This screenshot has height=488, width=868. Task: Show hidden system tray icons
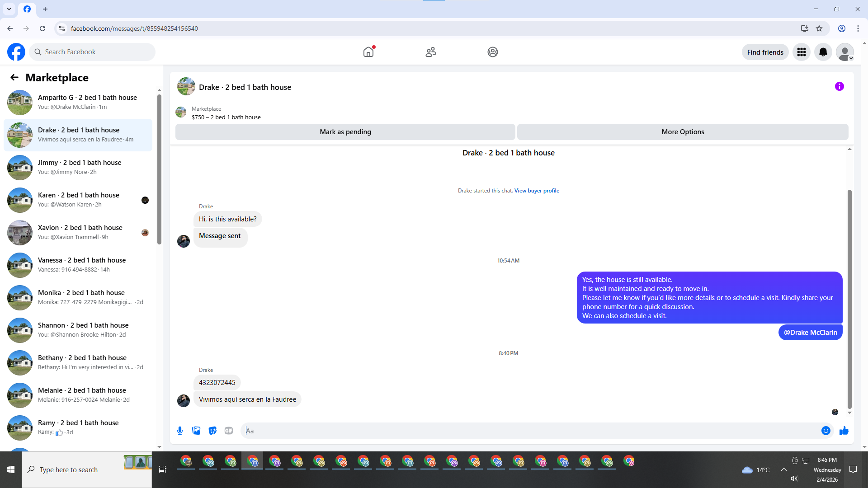click(783, 469)
